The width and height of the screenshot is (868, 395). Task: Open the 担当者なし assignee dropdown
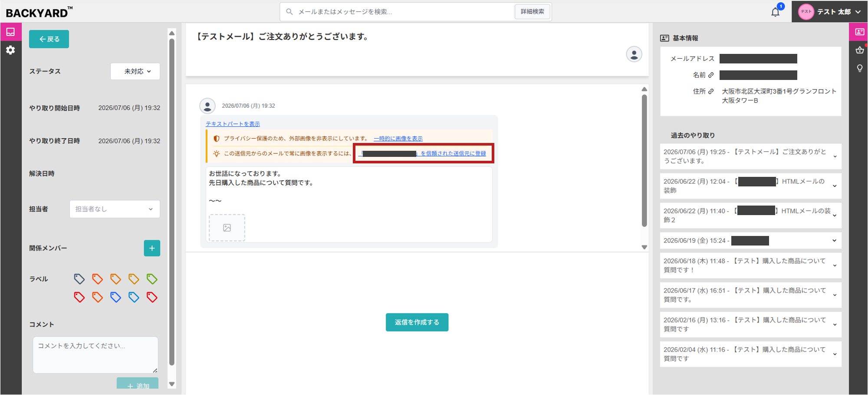(x=115, y=209)
